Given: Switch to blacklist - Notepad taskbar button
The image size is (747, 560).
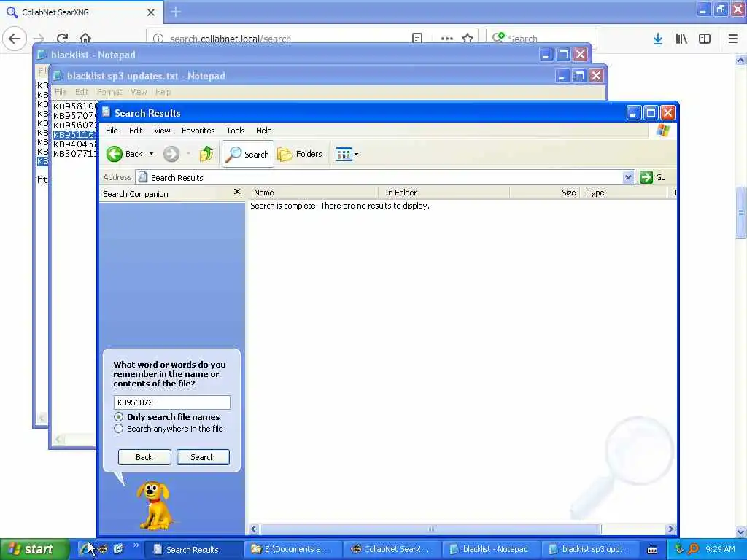Looking at the screenshot, I should [491, 549].
